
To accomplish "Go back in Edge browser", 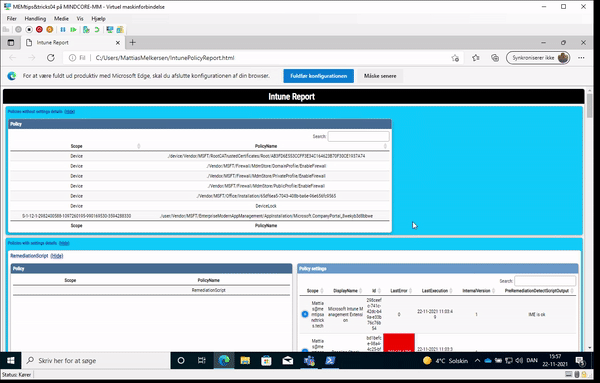I will coord(13,58).
